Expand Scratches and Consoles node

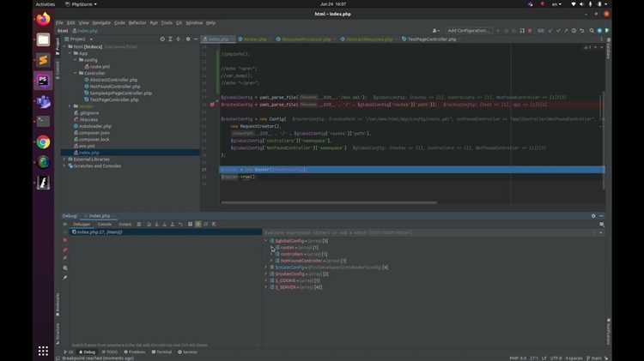click(64, 165)
